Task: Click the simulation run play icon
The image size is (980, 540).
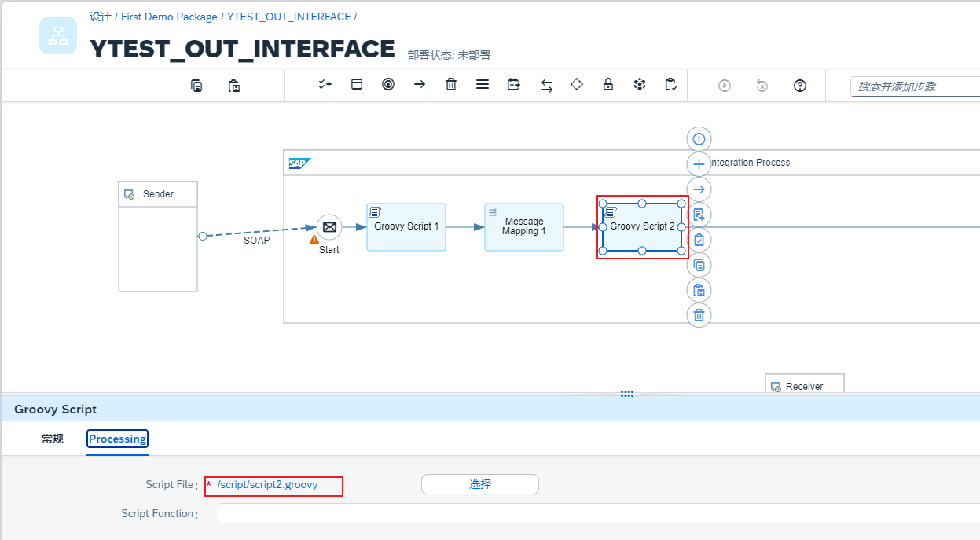Action: 725,86
